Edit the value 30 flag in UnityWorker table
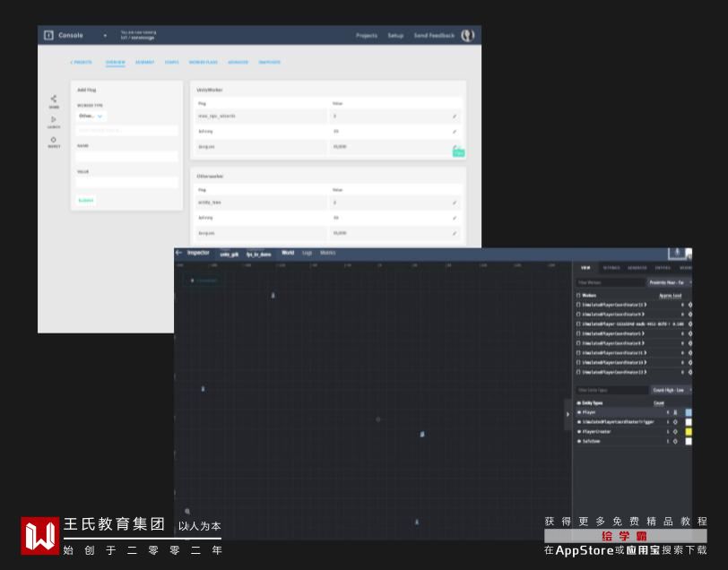Screen dimensions: 728x570 point(455,132)
